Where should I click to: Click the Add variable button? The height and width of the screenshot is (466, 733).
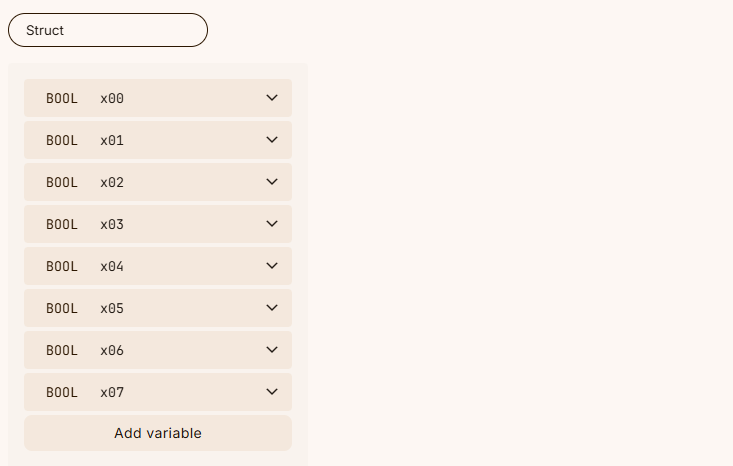[158, 433]
